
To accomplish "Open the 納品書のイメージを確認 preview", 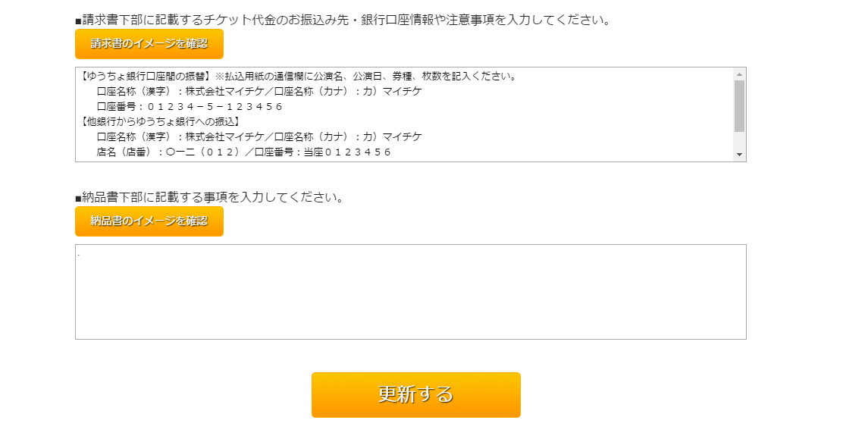I will click(x=149, y=221).
